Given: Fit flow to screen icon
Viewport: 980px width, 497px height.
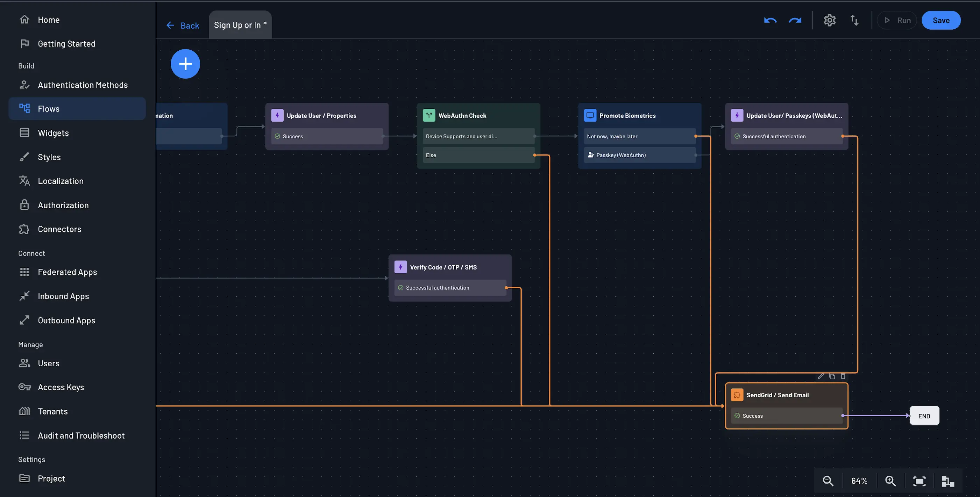Looking at the screenshot, I should pos(919,481).
